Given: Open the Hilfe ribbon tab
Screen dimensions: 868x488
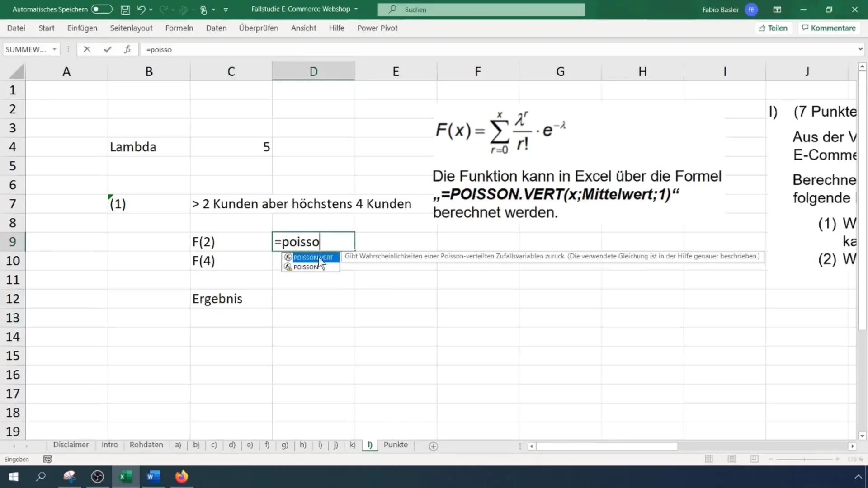Looking at the screenshot, I should [336, 28].
